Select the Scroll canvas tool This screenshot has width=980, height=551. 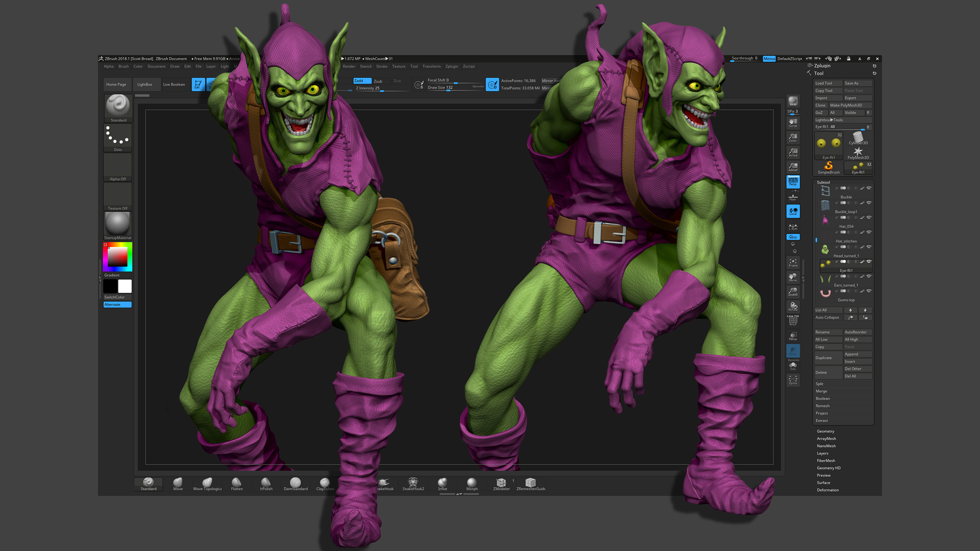coord(793,123)
